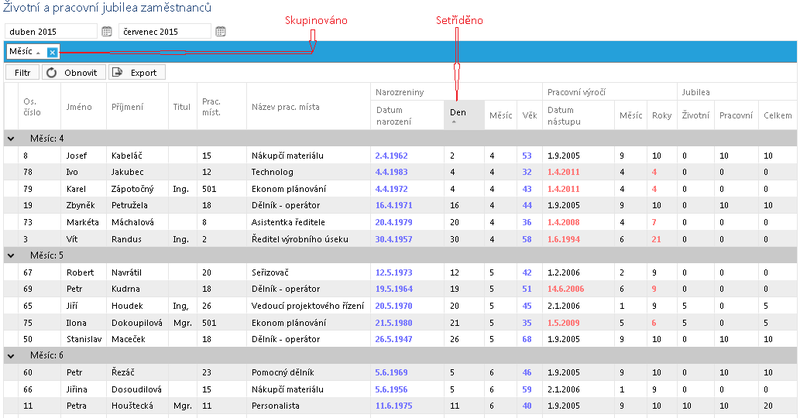Click age value 53 for Josef Kabeláč
Screen dimensions: 800x418
527,156
